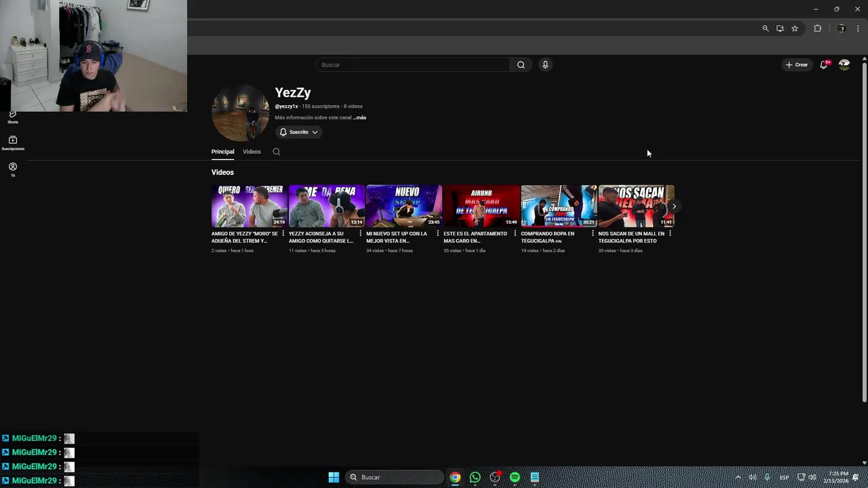Open options menu for 'ESTE ES EL APARTAMENTO' video
This screenshot has width=868, height=488.
(515, 234)
